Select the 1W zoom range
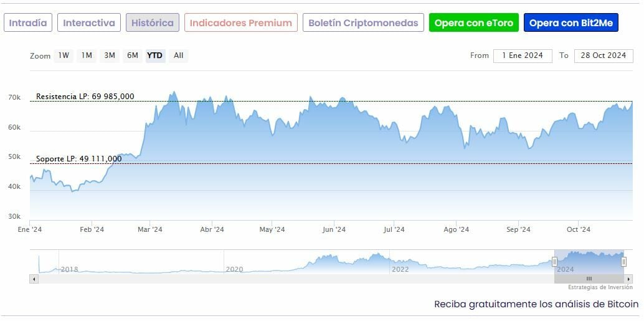Viewport: 644px width, 321px height. tap(64, 55)
